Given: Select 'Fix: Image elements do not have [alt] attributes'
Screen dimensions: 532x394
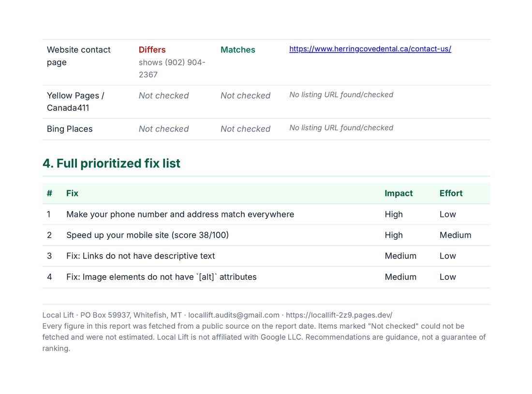Looking at the screenshot, I should pyautogui.click(x=162, y=277).
